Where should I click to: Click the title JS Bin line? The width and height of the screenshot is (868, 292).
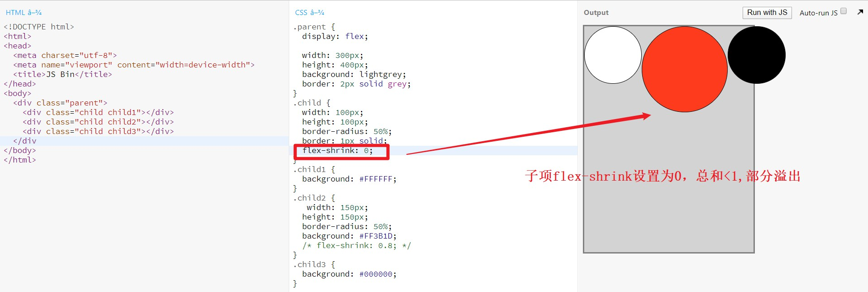tap(62, 74)
